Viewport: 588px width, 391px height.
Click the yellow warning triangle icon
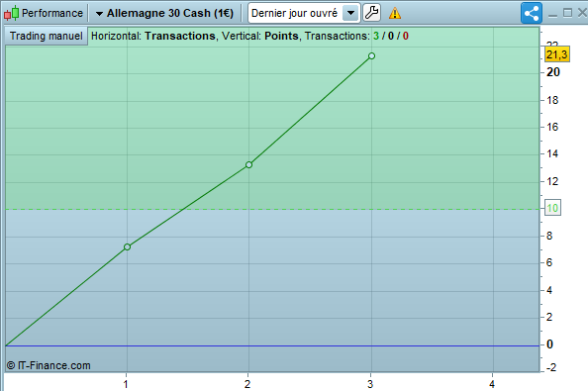[395, 14]
